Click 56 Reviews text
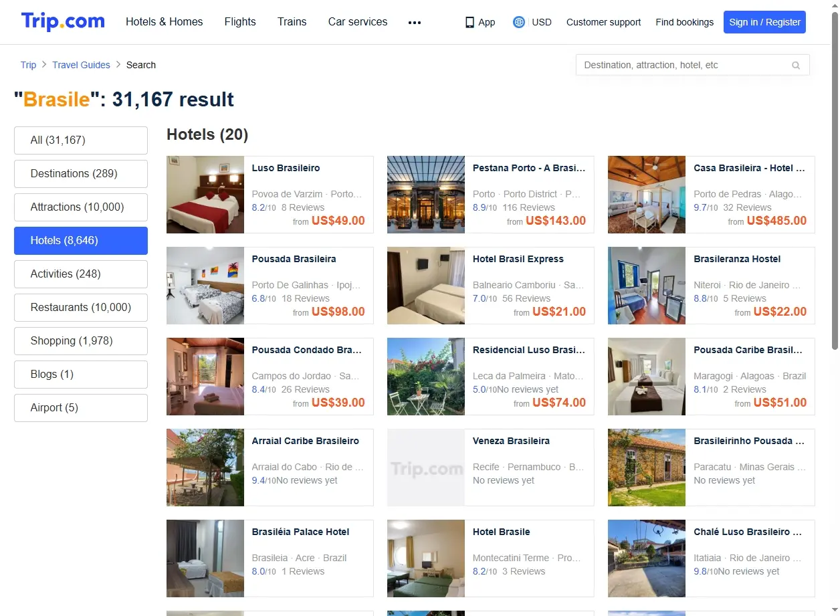Viewport: 840px width, 616px height. (526, 298)
